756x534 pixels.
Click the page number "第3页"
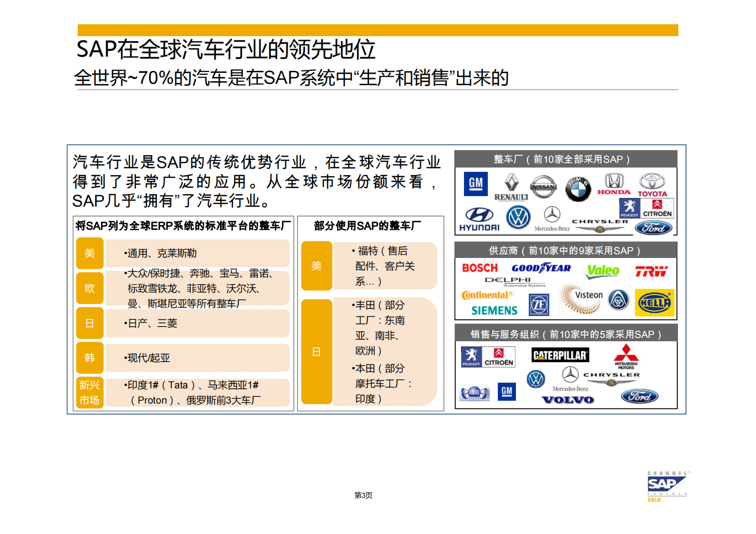tap(363, 495)
